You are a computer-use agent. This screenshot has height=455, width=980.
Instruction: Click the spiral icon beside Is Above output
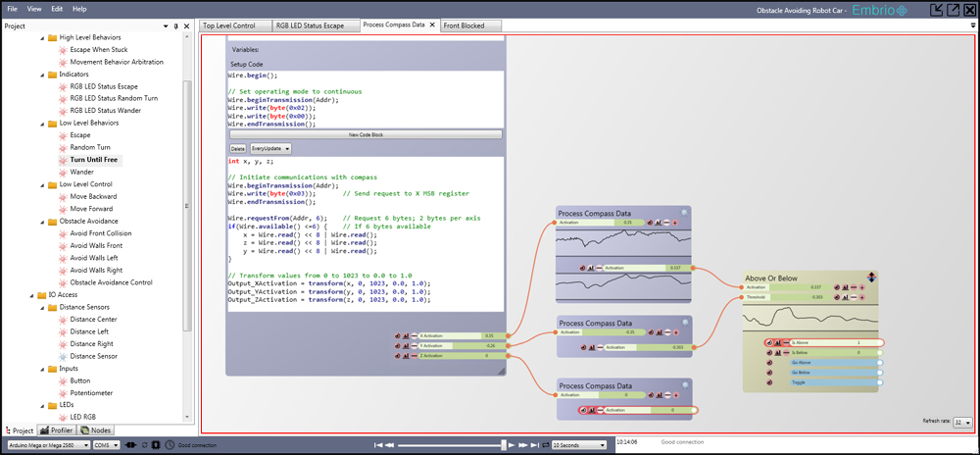(770, 342)
